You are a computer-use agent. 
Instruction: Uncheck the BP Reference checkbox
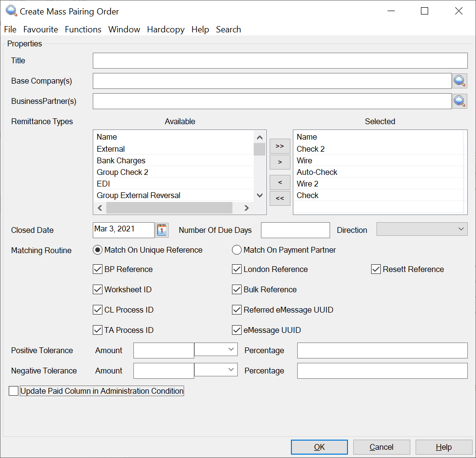pos(98,270)
